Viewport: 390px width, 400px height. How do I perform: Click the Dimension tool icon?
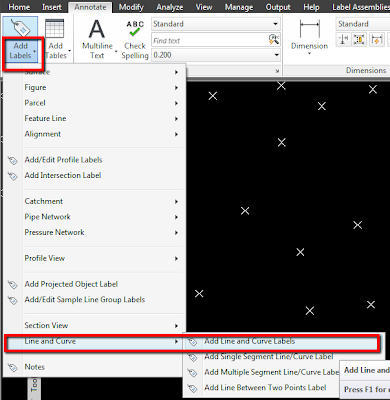pos(309,29)
